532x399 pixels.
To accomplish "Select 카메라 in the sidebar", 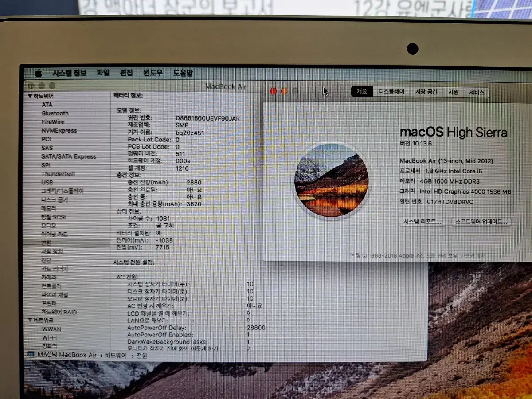I will click(49, 278).
